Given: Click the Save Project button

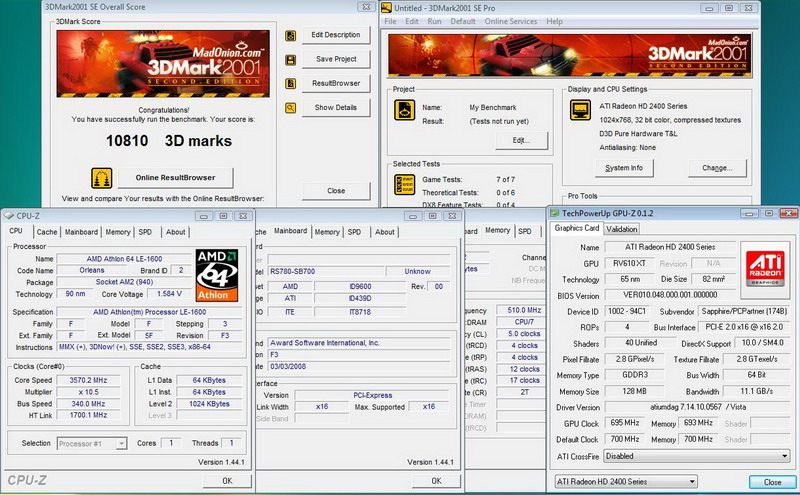Looking at the screenshot, I should pos(336,59).
